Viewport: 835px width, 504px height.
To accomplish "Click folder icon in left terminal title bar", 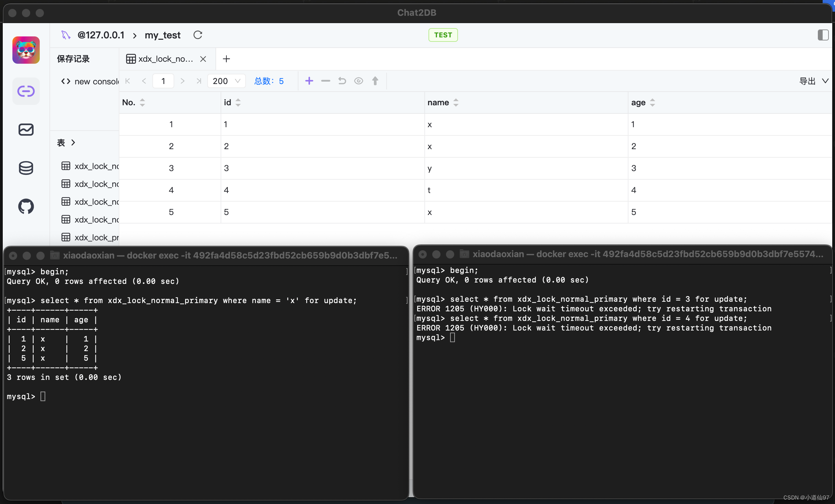I will click(x=55, y=255).
